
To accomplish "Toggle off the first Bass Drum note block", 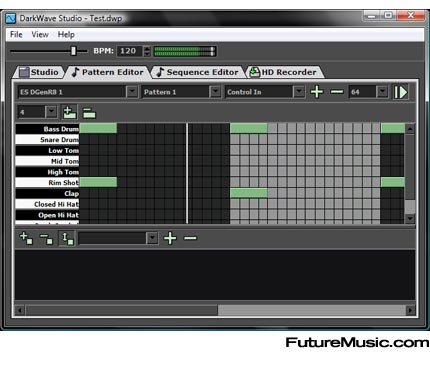I will pyautogui.click(x=98, y=129).
